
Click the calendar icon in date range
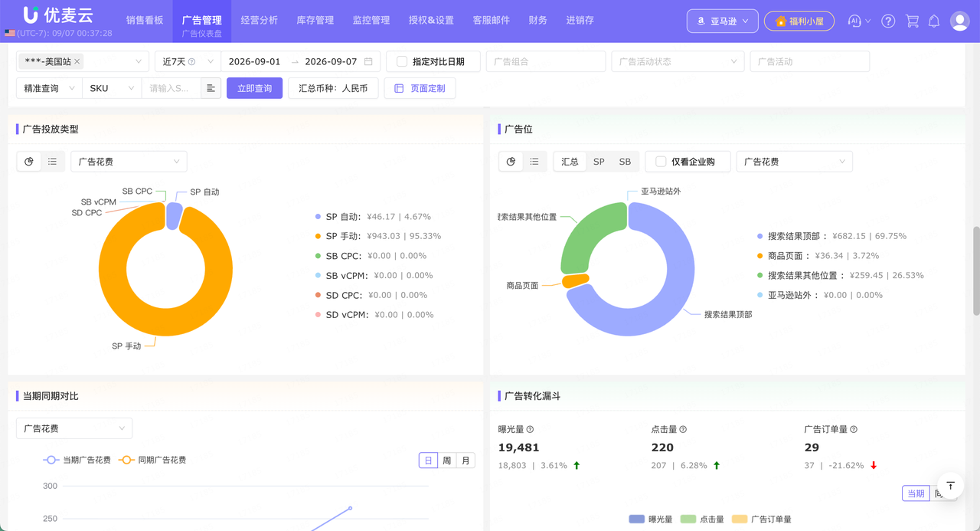368,61
